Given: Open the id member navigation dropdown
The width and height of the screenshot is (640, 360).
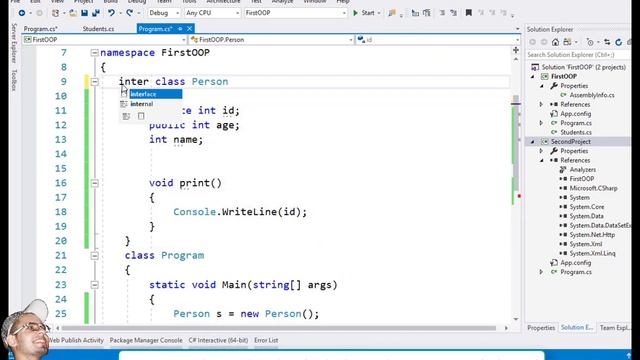Looking at the screenshot, I should coord(438,40).
